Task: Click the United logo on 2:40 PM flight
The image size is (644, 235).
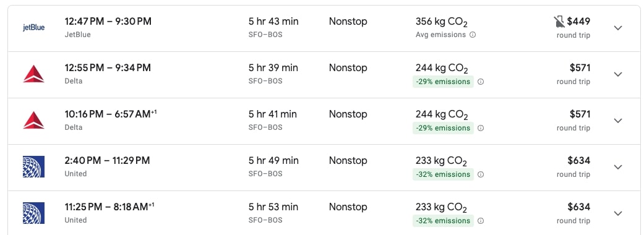Action: (33, 167)
